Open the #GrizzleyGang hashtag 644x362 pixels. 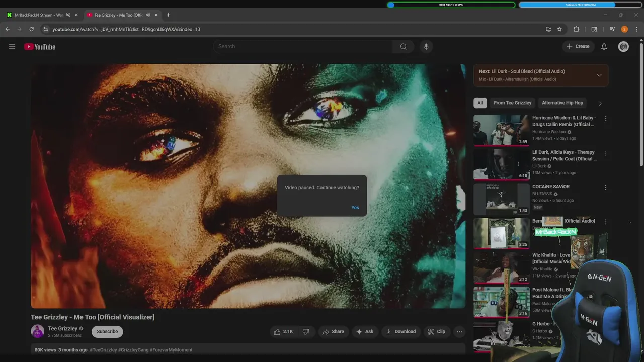coord(133,350)
